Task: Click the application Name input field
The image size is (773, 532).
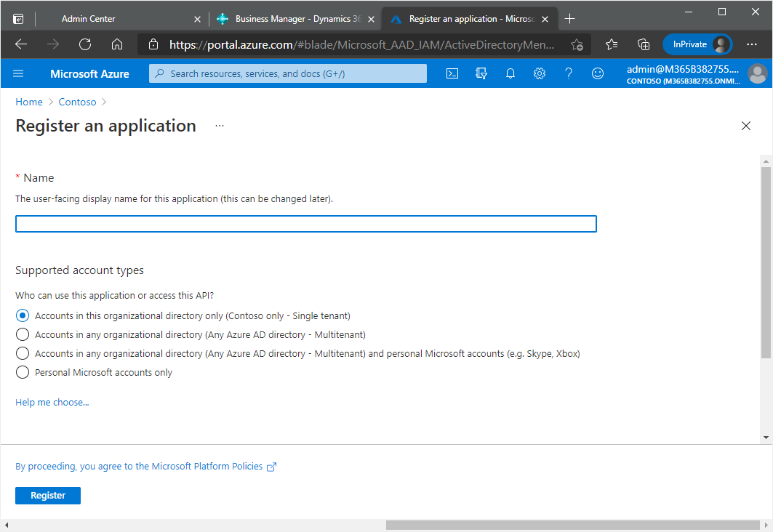Action: [305, 224]
